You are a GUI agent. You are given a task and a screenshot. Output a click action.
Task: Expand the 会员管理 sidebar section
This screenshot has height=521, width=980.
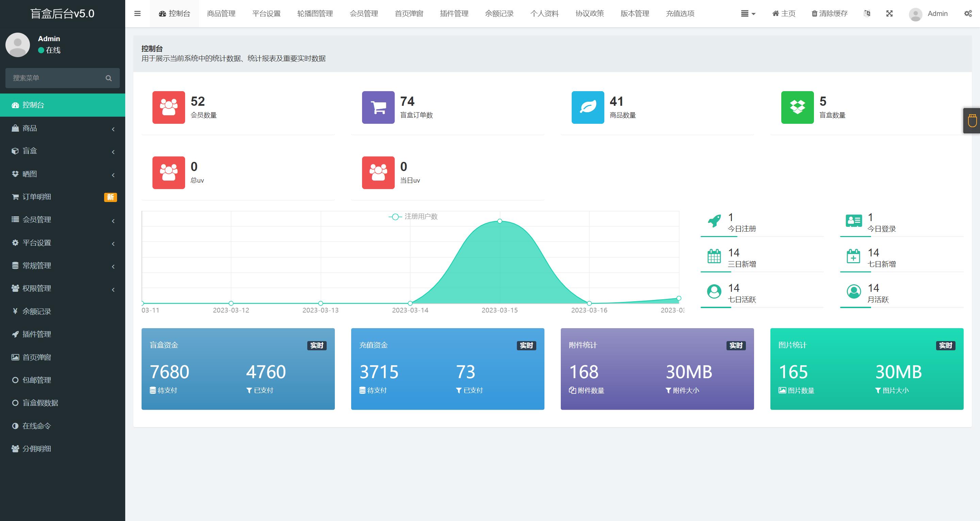[x=63, y=219]
